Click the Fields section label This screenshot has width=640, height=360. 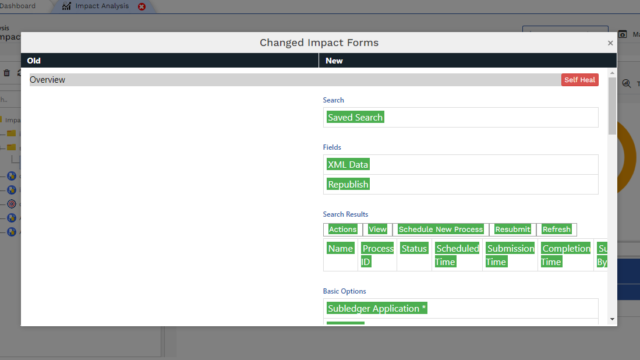(x=332, y=147)
